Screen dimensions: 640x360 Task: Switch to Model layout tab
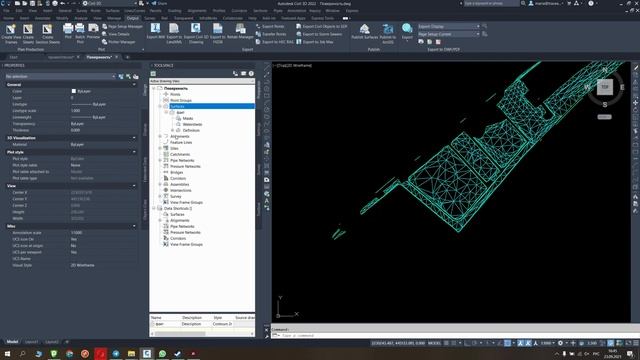click(x=12, y=342)
